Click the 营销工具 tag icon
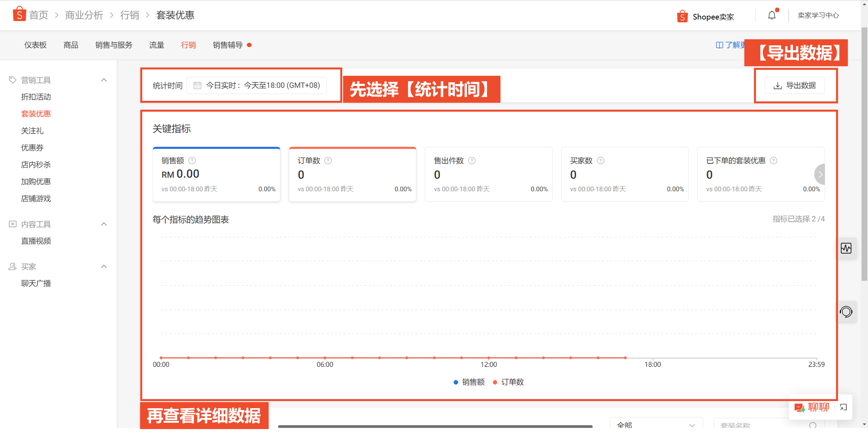 click(12, 80)
